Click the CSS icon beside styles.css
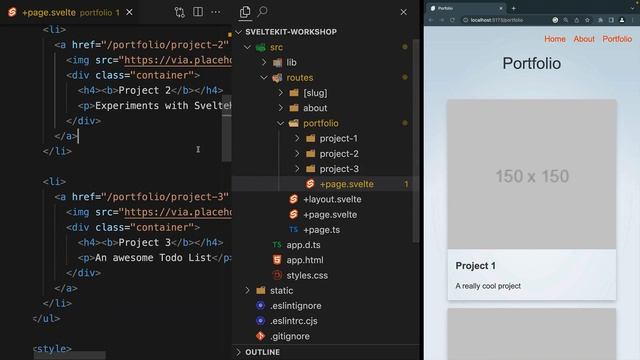The height and width of the screenshot is (360, 640). point(277,275)
